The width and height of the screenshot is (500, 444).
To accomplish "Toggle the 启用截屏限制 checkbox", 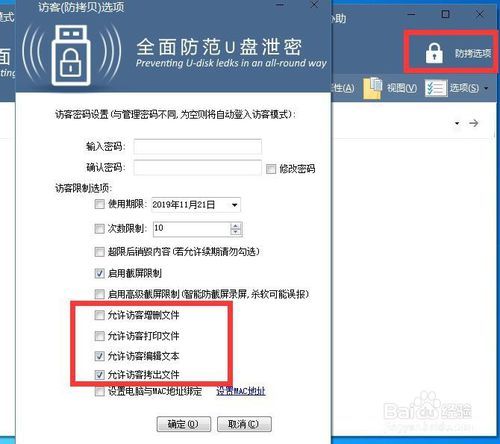I will click(x=99, y=273).
